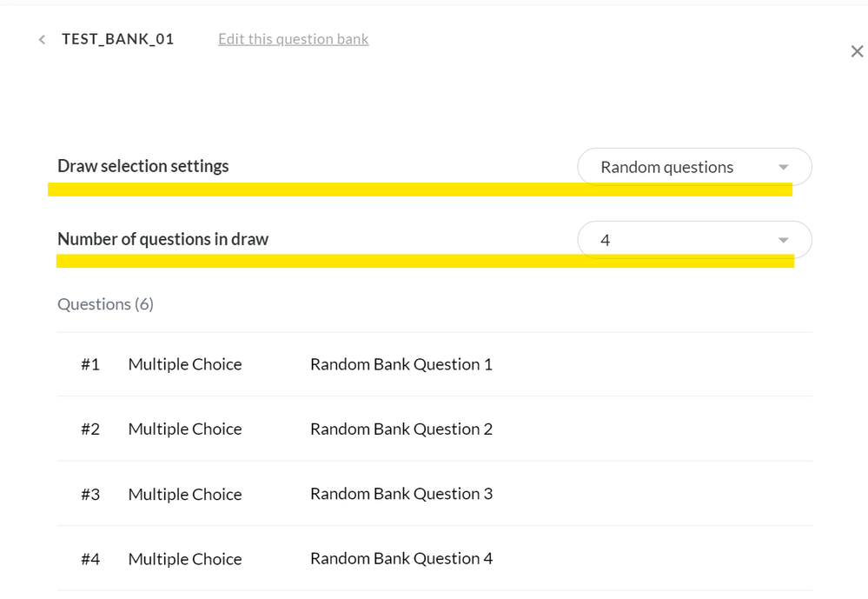Click the #2 question number
This screenshot has height=599, width=868.
[90, 429]
